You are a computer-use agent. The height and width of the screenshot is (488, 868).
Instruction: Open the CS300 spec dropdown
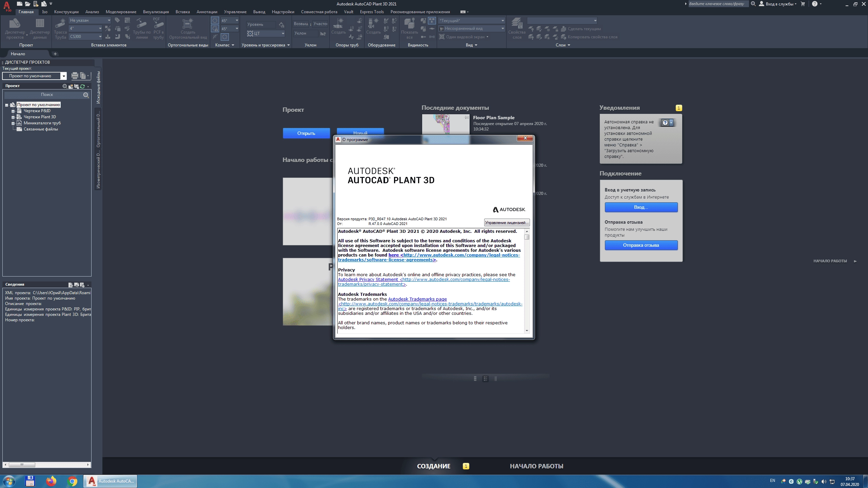click(85, 36)
